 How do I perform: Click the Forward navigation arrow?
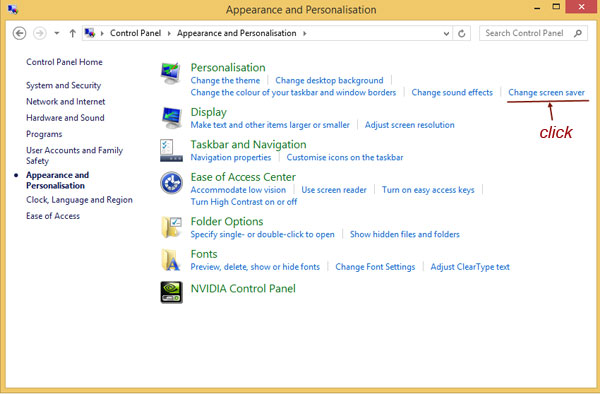39,33
